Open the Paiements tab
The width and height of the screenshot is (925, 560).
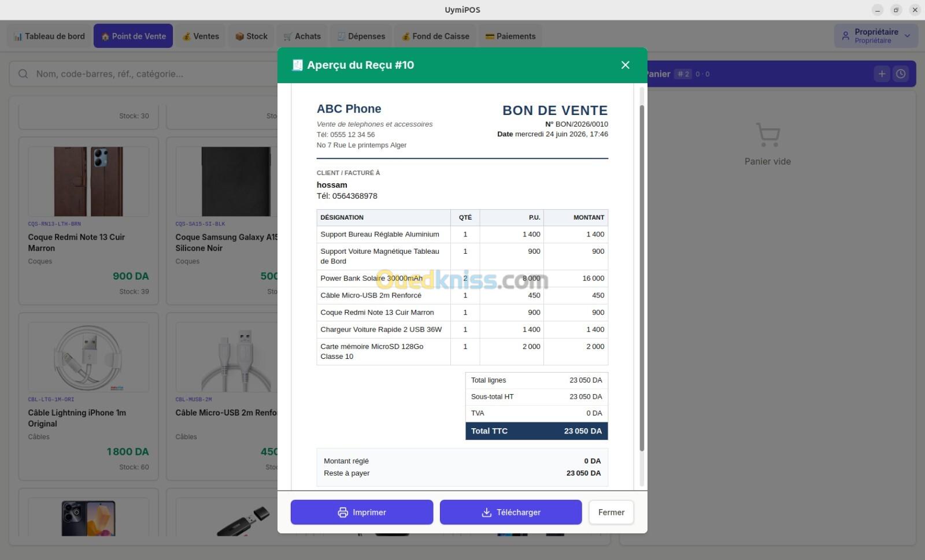click(510, 36)
